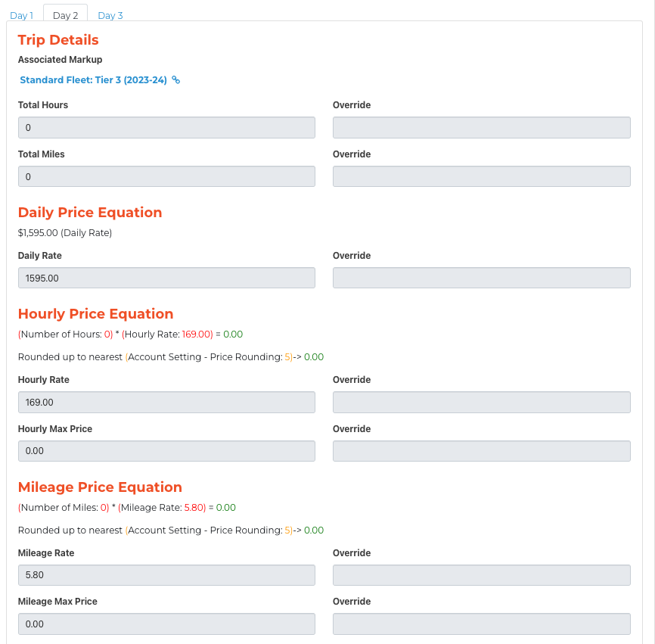Focus the Hourly Rate Override field
Image resolution: width=655 pixels, height=644 pixels.
point(482,402)
